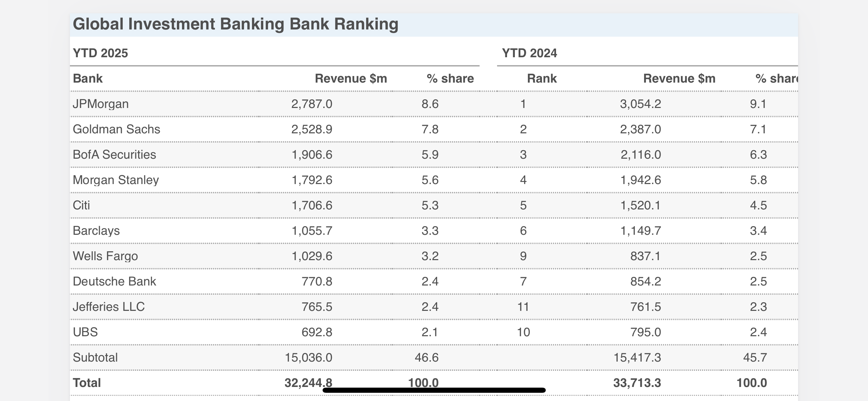Select the YTD 2024 section heading
The height and width of the screenshot is (401, 868).
pos(529,53)
